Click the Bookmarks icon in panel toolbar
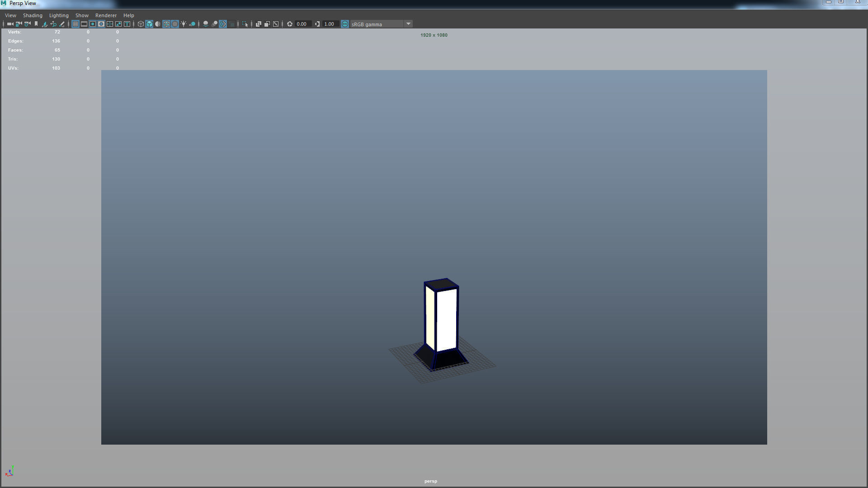Screen dimensions: 868x488 [x=36, y=24]
